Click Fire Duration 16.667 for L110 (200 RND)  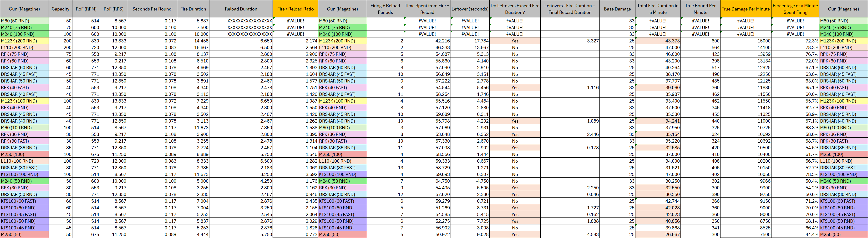click(193, 47)
